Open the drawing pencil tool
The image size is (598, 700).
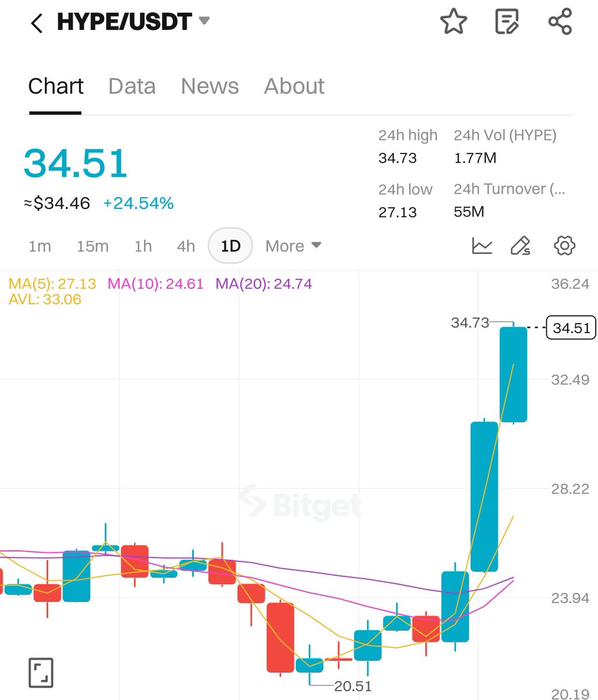point(520,246)
